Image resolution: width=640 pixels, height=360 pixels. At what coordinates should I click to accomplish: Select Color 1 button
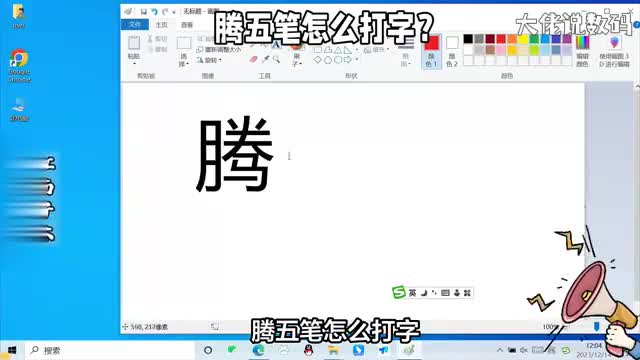click(431, 52)
